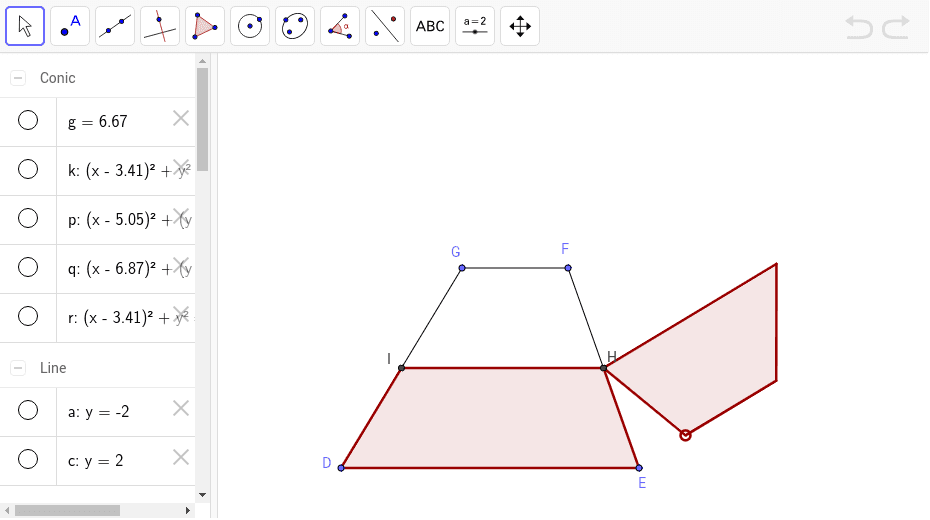Select the Slider a=2 tool
This screenshot has height=520, width=930.
pos(475,26)
